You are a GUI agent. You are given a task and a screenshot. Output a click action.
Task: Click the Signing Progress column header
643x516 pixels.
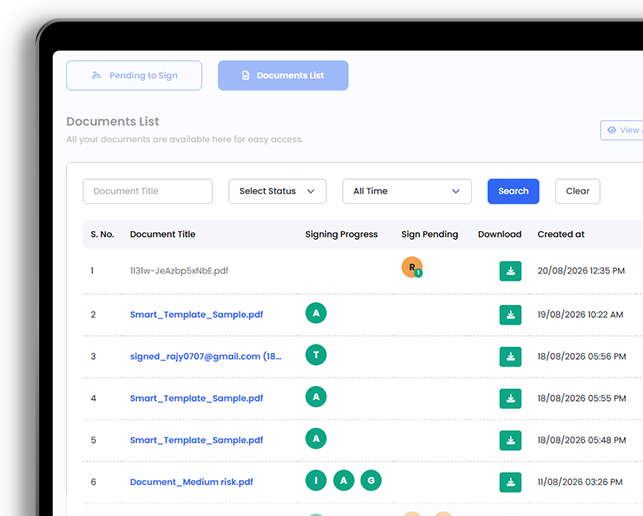pyautogui.click(x=341, y=234)
